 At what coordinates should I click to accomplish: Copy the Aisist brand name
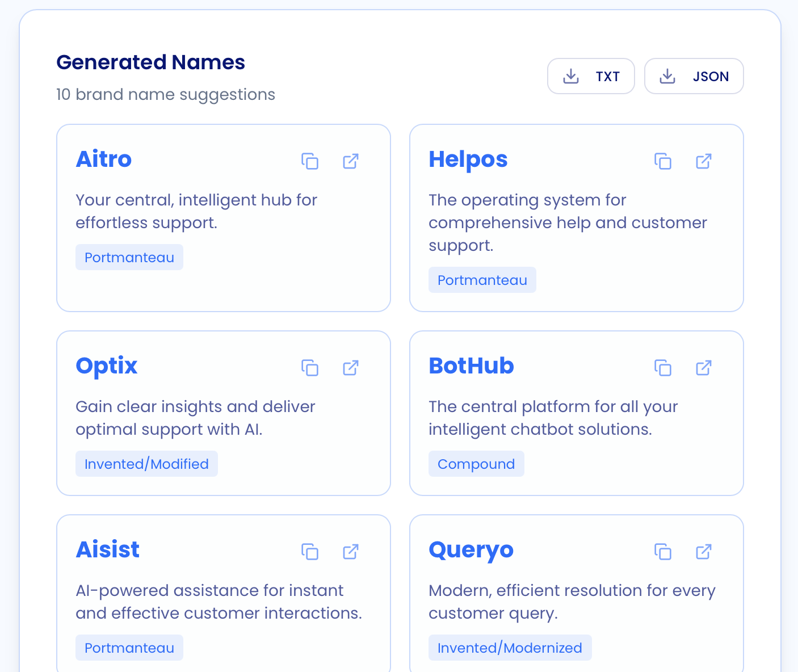click(x=310, y=552)
